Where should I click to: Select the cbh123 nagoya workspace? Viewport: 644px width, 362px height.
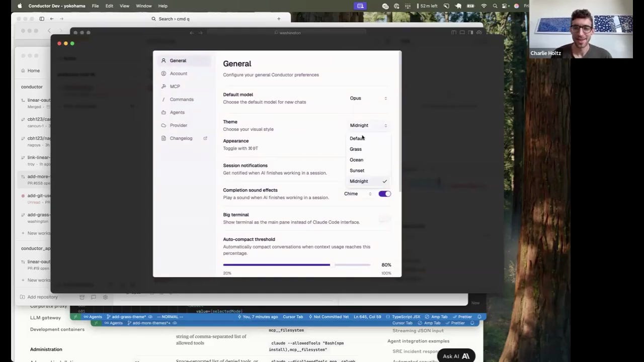pos(35,141)
